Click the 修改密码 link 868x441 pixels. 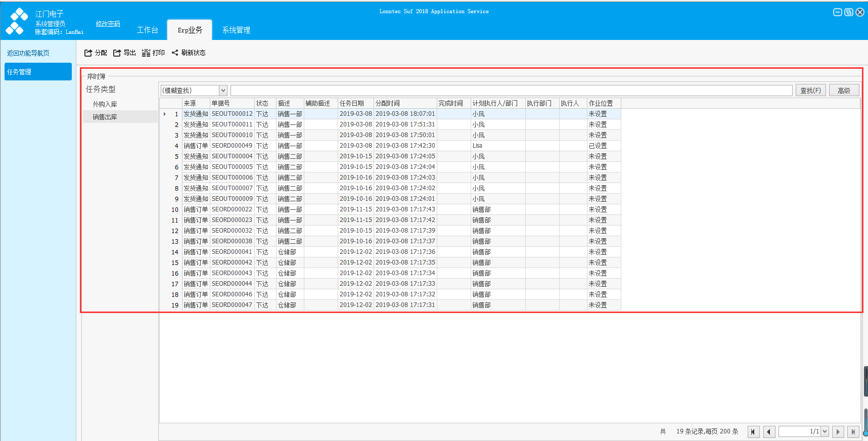click(108, 24)
